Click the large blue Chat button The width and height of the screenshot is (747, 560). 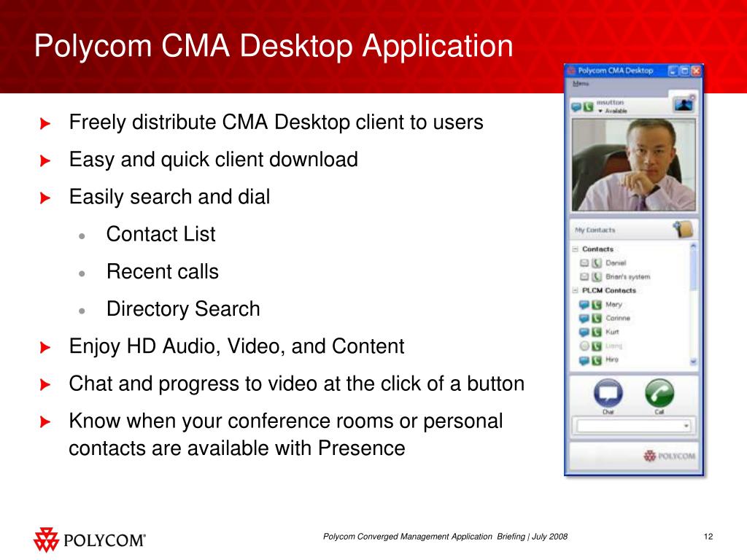tap(608, 394)
